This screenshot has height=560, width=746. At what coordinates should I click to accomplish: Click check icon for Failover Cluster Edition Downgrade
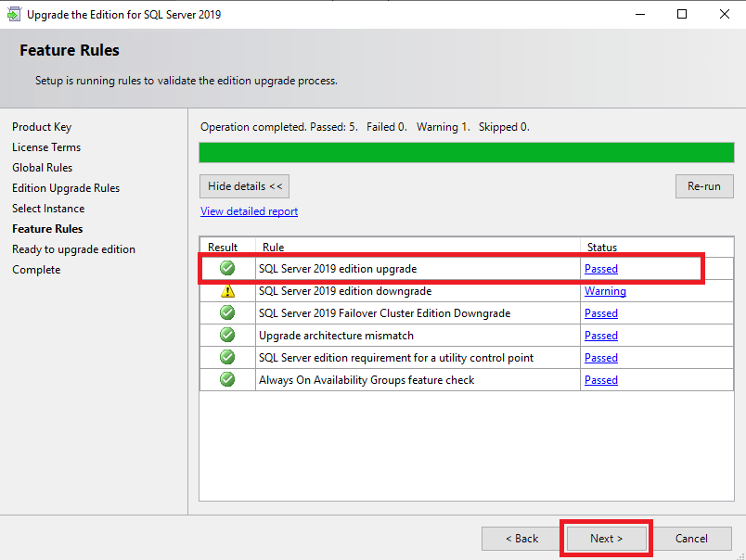[x=227, y=312]
